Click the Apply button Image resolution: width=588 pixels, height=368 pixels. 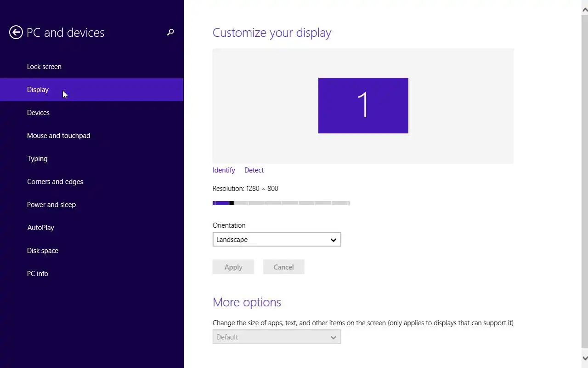233,267
